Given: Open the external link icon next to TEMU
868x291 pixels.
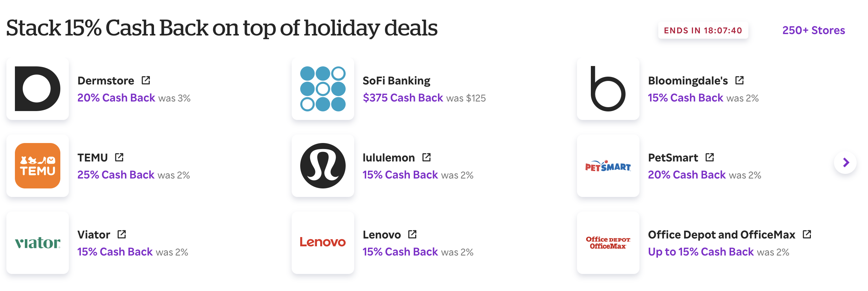Looking at the screenshot, I should coord(120,157).
